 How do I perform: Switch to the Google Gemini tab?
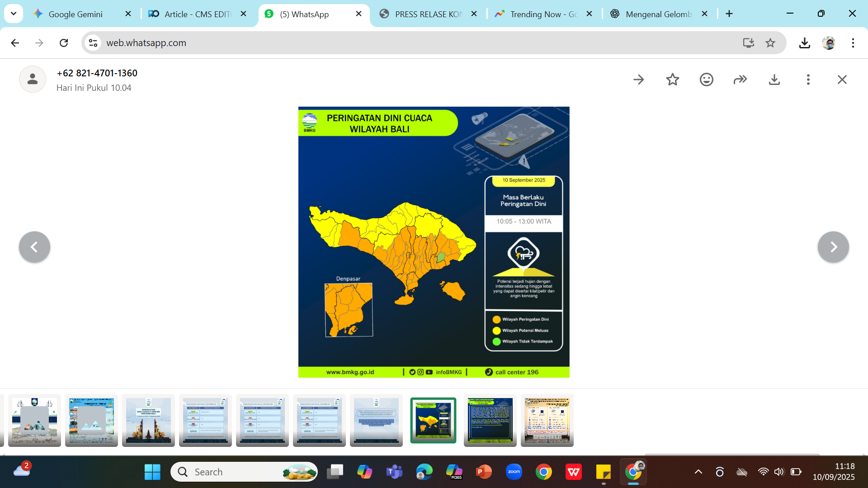click(75, 14)
